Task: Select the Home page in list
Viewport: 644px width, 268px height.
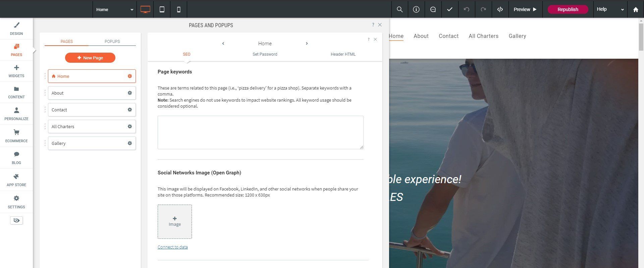Action: point(92,76)
